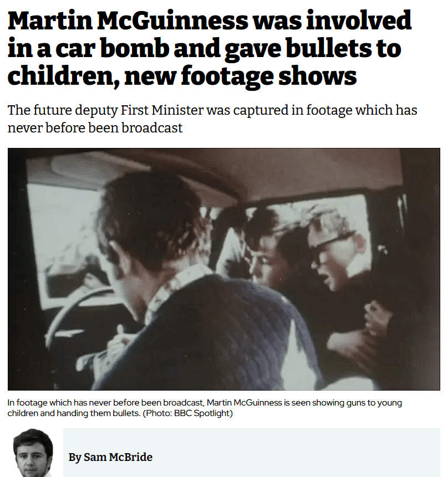
Task: Open the main BBC Spotlight footage still
Action: 224,269
